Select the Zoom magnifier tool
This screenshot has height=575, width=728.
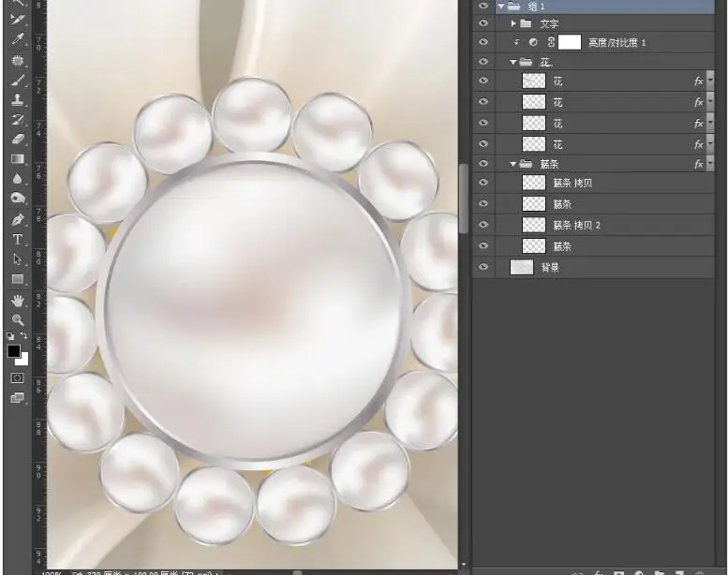18,319
